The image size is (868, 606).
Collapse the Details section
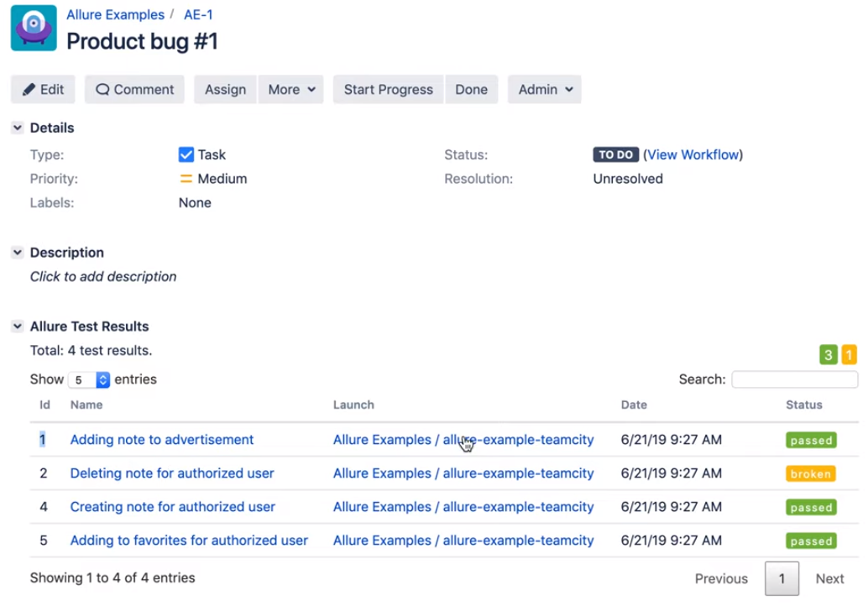18,128
